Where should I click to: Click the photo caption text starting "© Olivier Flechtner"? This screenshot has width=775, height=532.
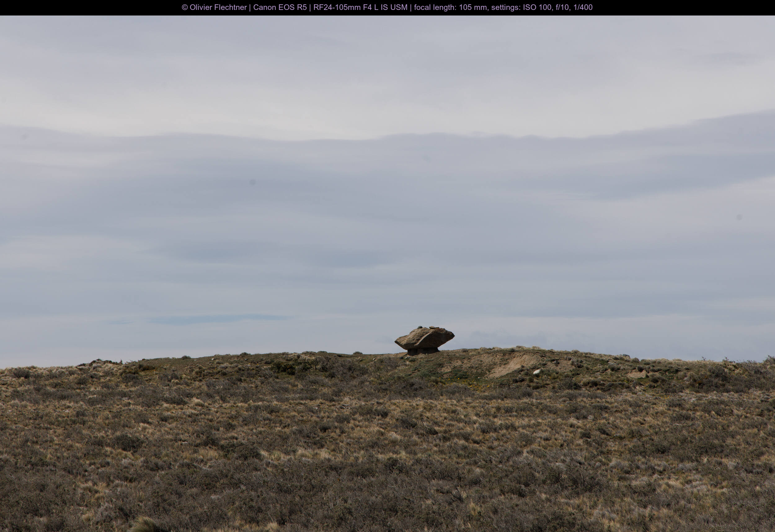(x=387, y=7)
